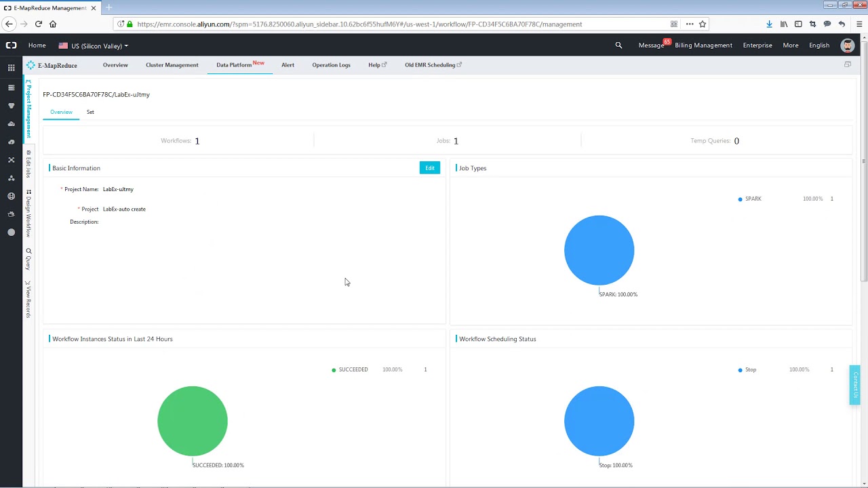
Task: Select the Project Management vertical tab
Action: [x=28, y=108]
